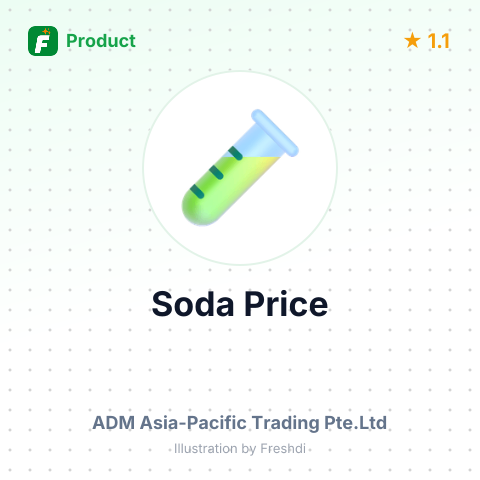This screenshot has height=480, width=480.
Task: Click the test tube illustration
Action: coord(240,168)
